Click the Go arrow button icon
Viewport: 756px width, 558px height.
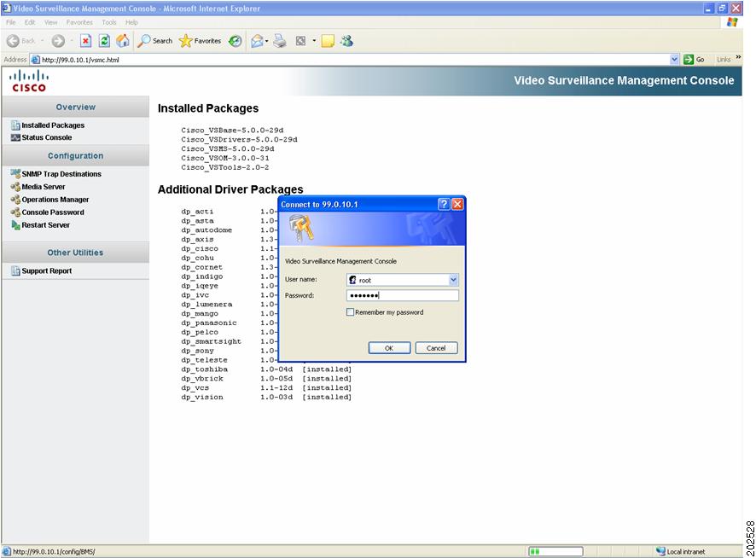689,60
